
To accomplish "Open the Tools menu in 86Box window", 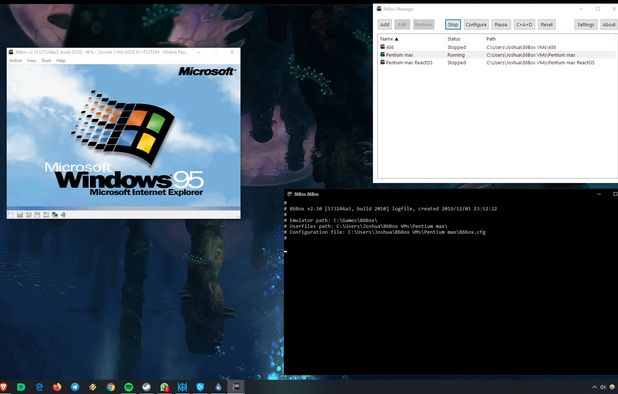I will (x=47, y=60).
